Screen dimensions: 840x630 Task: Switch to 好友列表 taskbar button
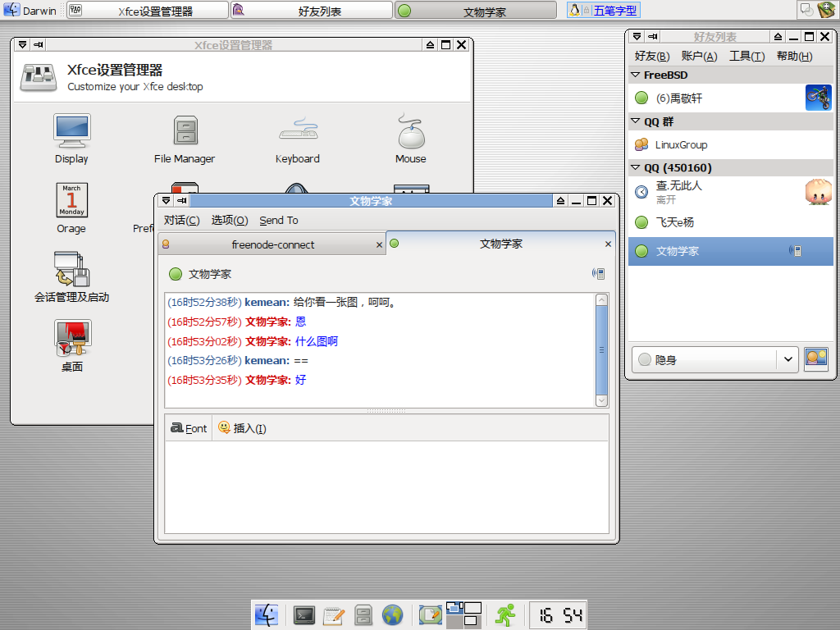point(312,10)
